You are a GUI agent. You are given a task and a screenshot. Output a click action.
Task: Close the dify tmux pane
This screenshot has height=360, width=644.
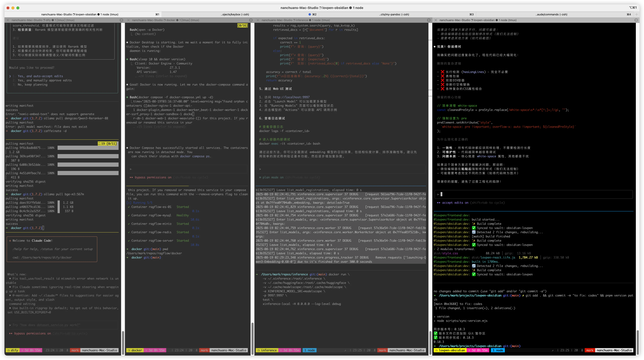[8, 20]
